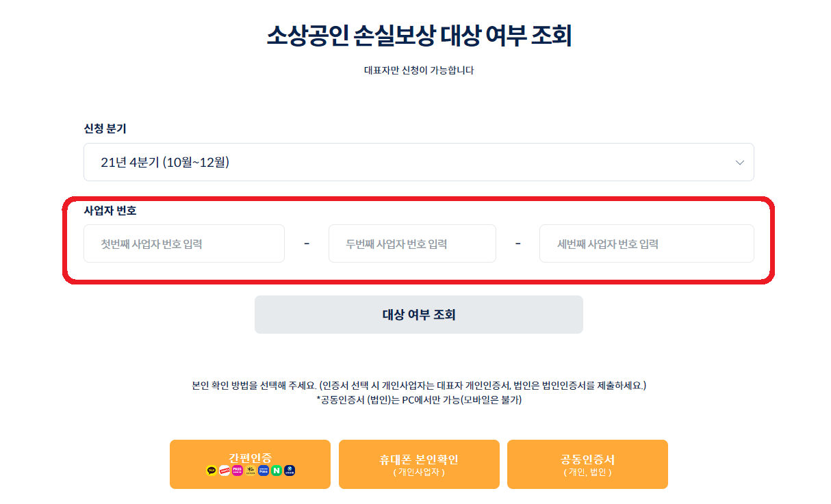Select the PAYCO authentication provider icon
This screenshot has height=504, width=831.
click(224, 471)
